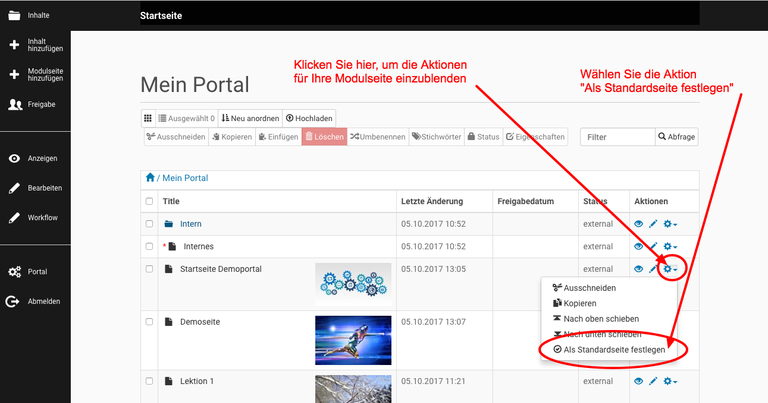Check the Intern row checkbox
This screenshot has height=403, width=768.
[x=149, y=224]
